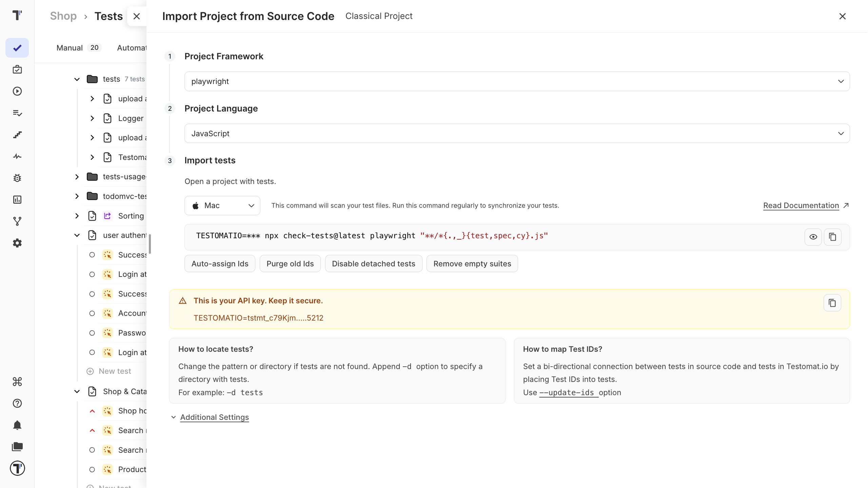Open the Project Language JavaScript dropdown
The image size is (868, 488).
(x=517, y=134)
